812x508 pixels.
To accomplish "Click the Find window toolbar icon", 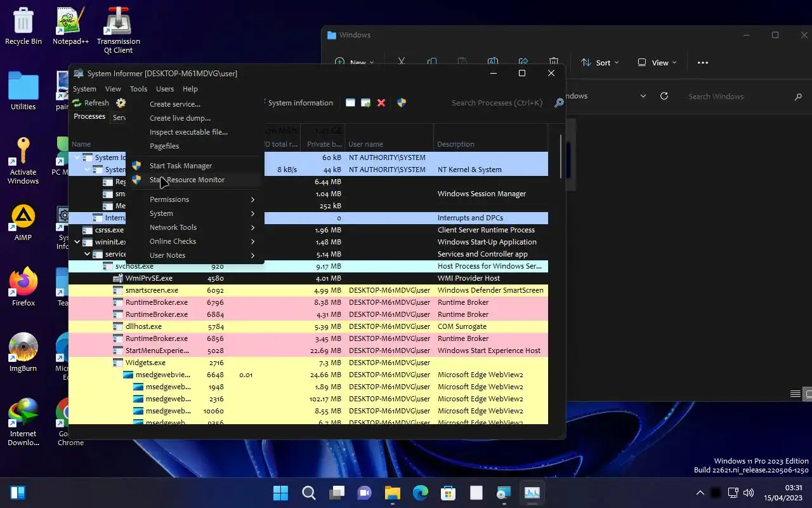I will 350,103.
